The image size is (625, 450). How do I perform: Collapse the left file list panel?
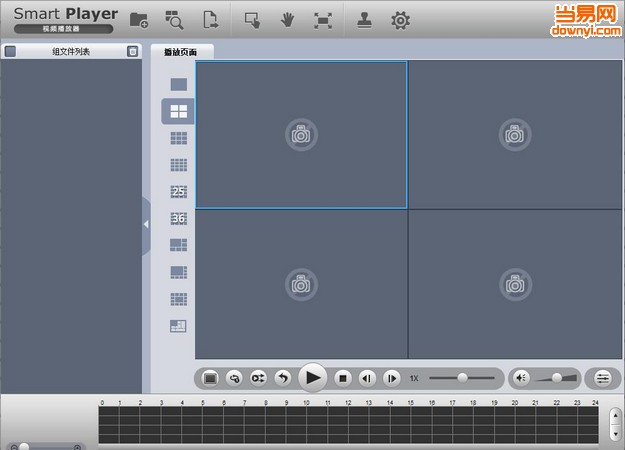pos(146,224)
